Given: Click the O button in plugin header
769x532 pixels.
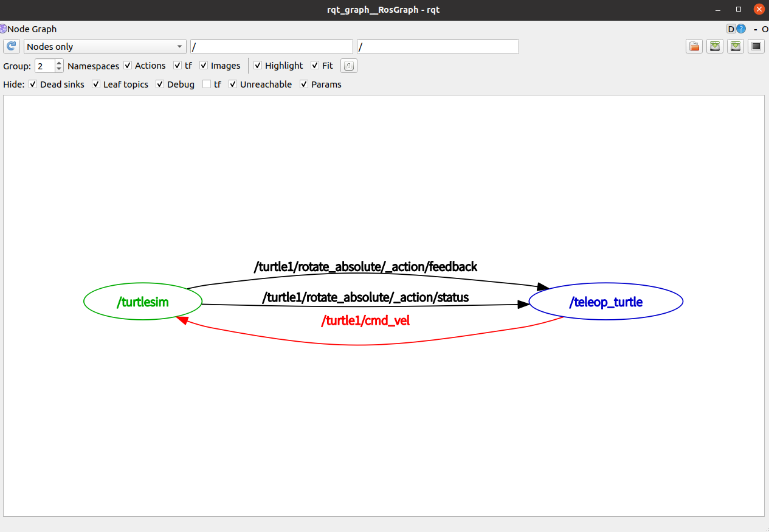Looking at the screenshot, I should pyautogui.click(x=765, y=29).
